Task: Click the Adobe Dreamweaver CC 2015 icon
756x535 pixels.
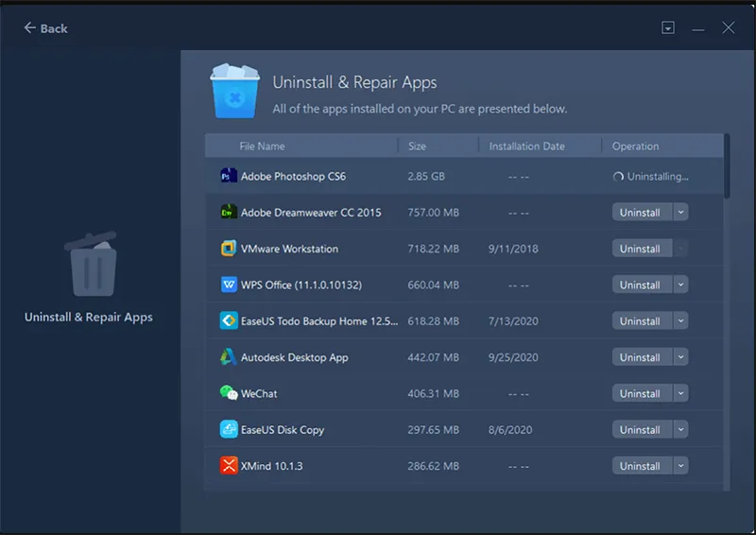Action: tap(229, 213)
